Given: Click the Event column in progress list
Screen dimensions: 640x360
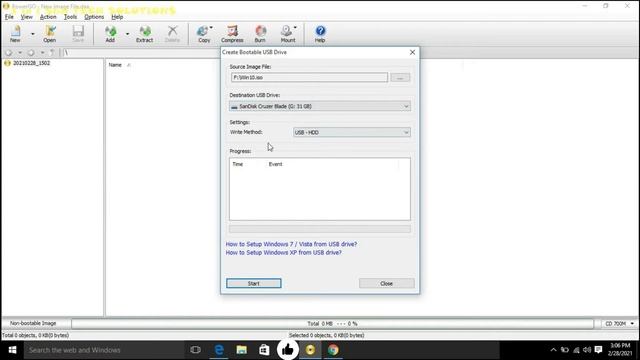Looking at the screenshot, I should point(276,164).
